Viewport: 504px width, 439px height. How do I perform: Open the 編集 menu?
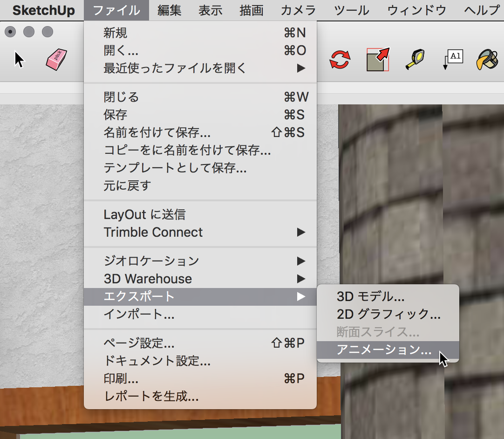pyautogui.click(x=170, y=10)
